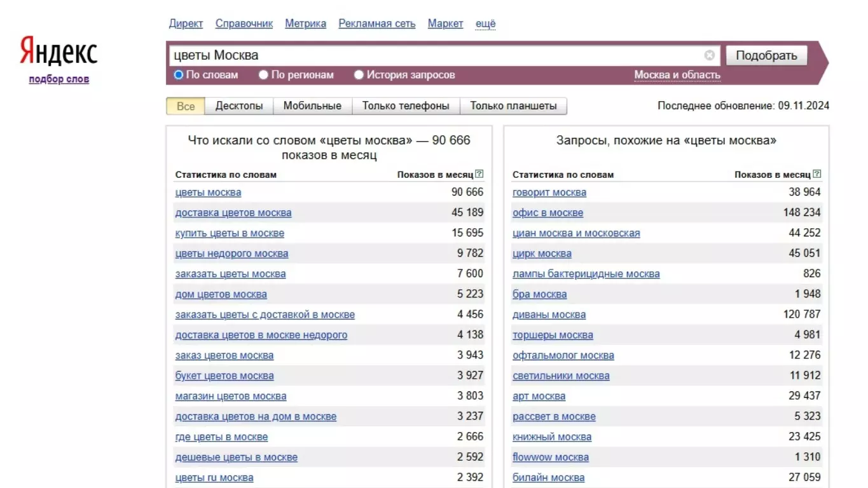The height and width of the screenshot is (488, 868).
Task: Open help icon beside right «Показов в месяц»
Action: coord(817,174)
